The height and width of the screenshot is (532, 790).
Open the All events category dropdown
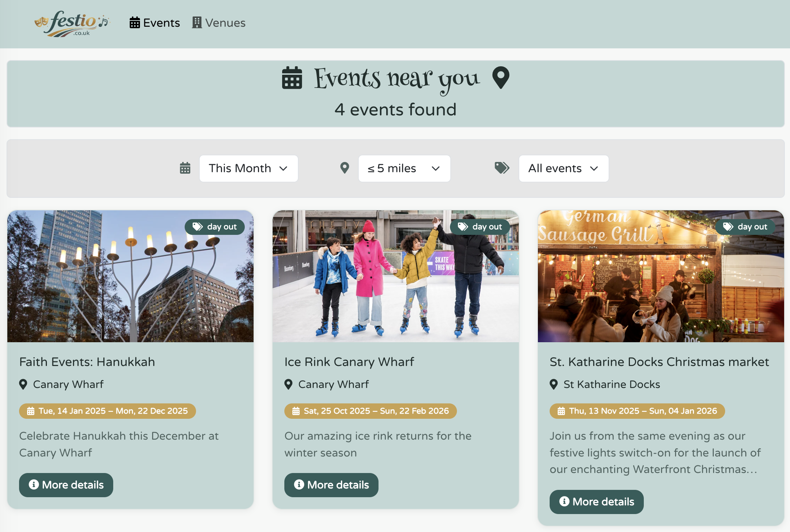tap(563, 168)
